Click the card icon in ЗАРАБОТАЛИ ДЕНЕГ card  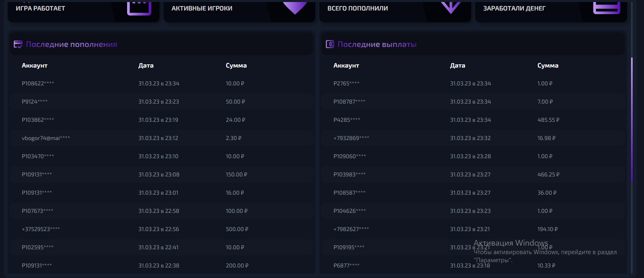[x=606, y=8]
